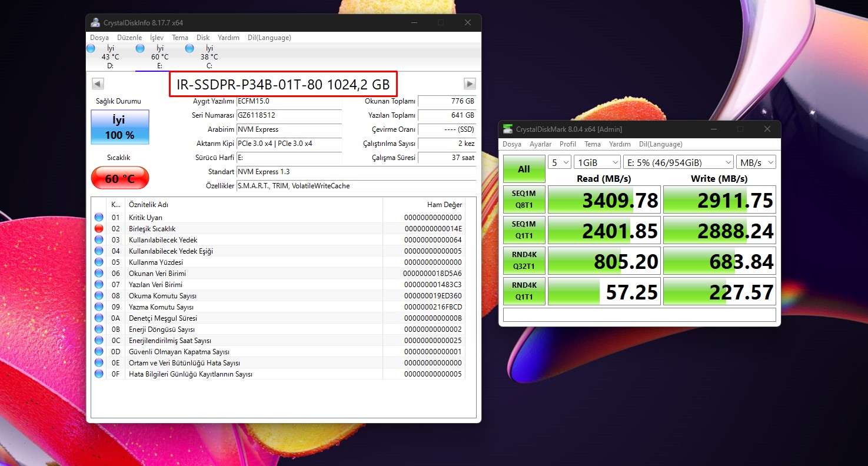Run all benchmarks with the All button
The image size is (868, 466).
(x=524, y=169)
